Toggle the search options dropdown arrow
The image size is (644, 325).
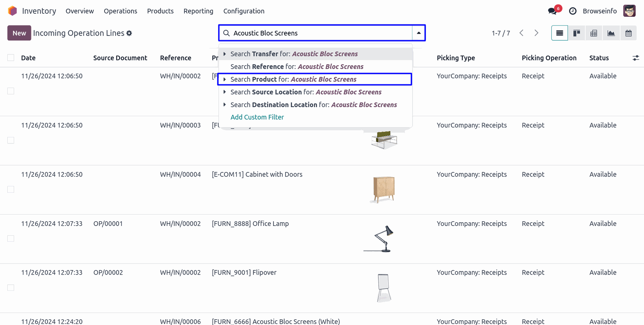tap(419, 33)
